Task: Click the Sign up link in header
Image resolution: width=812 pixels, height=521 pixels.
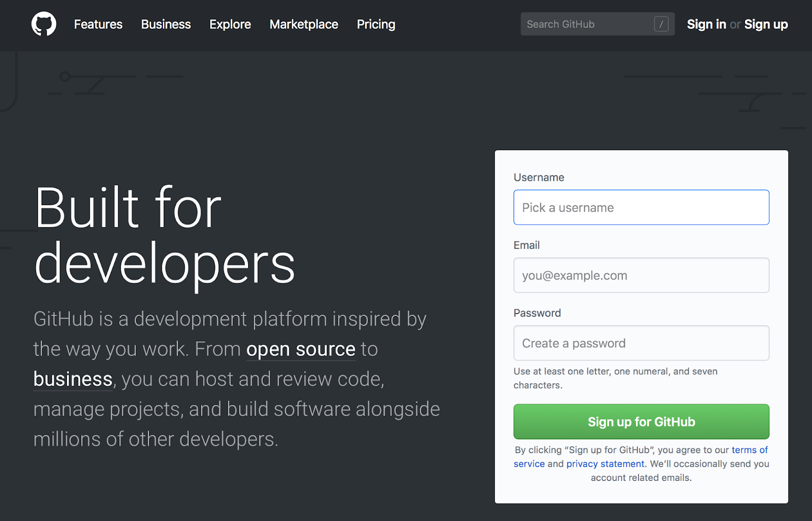Action: pos(766,24)
